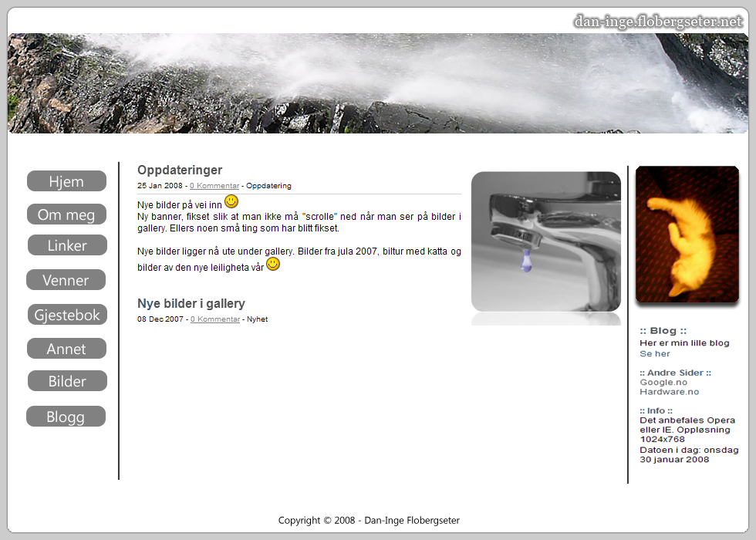
Task: Click the '25 Jan 2008' post date
Action: point(160,186)
